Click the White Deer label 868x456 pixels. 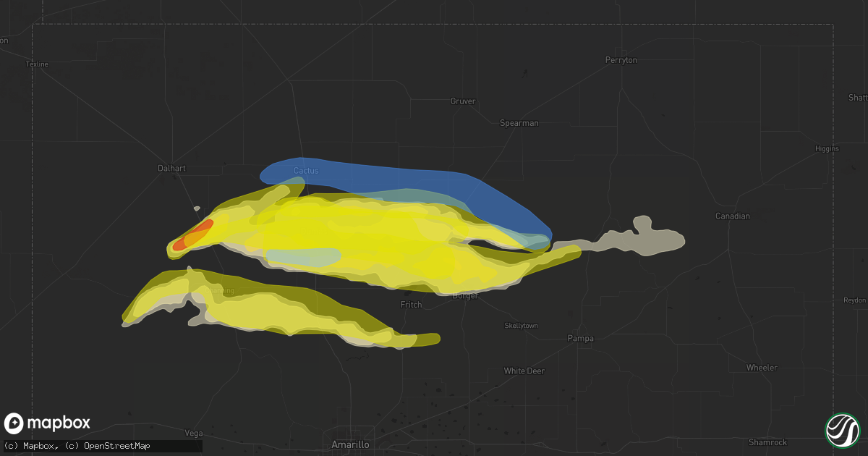(524, 371)
